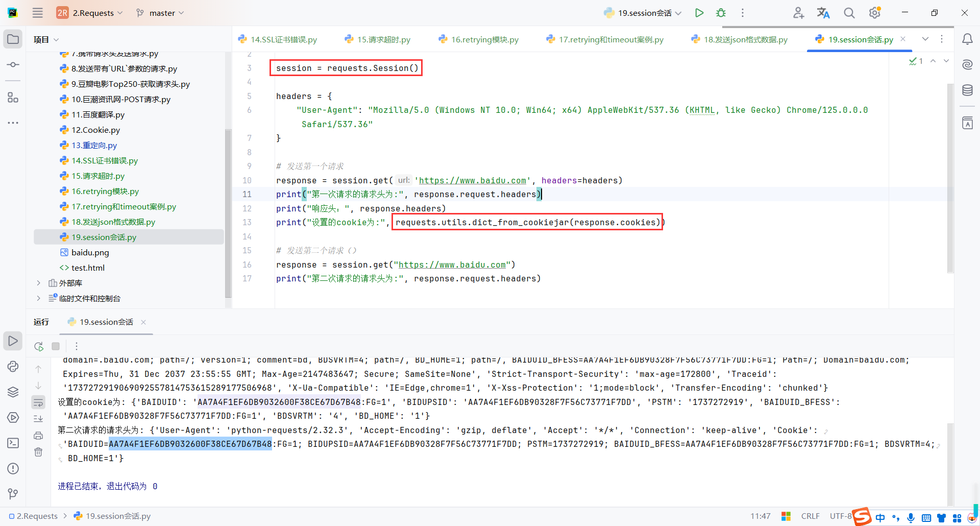Open IDE settings gear
The height and width of the screenshot is (526, 980).
click(x=875, y=13)
